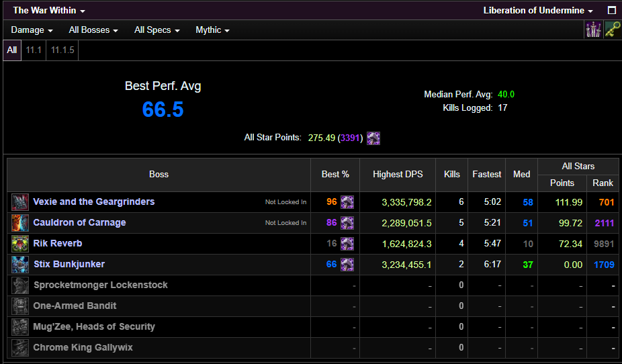Screen dimensions: 622x364
Task: Click Not Locked In on Vexie row
Action: click(285, 202)
